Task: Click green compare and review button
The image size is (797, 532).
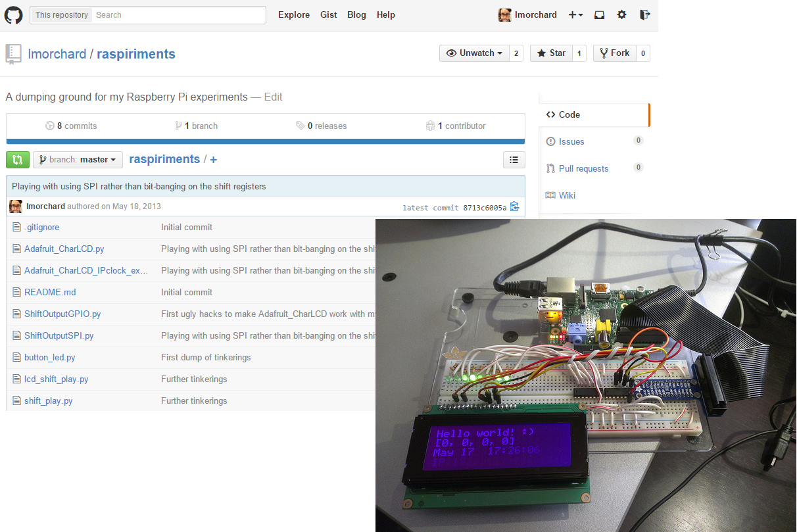Action: pos(18,160)
